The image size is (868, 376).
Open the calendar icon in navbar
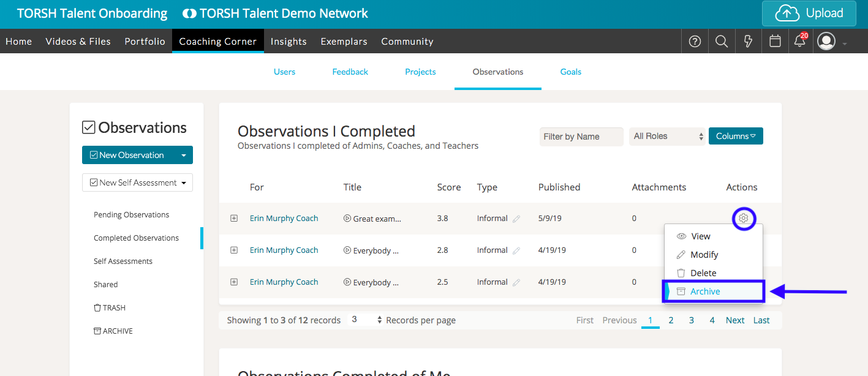[775, 41]
